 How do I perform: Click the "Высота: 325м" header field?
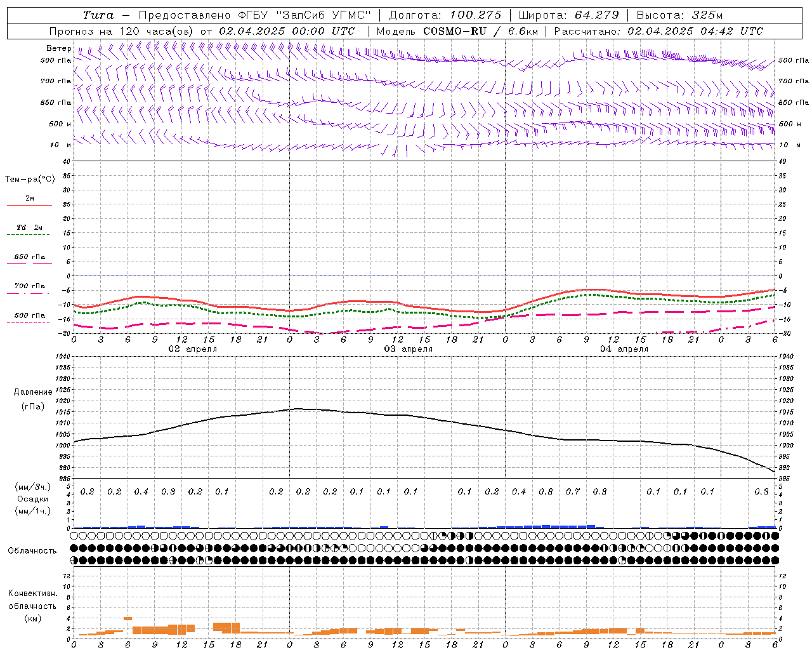coord(679,15)
